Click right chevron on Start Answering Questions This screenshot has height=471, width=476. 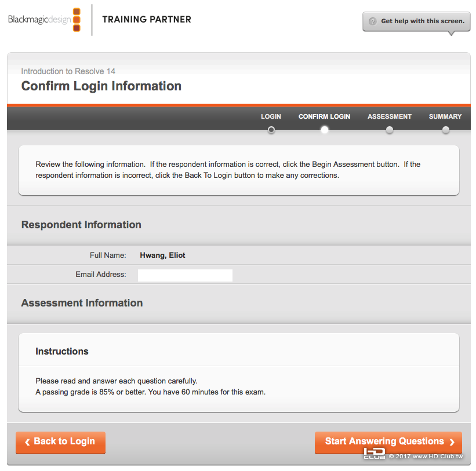452,442
